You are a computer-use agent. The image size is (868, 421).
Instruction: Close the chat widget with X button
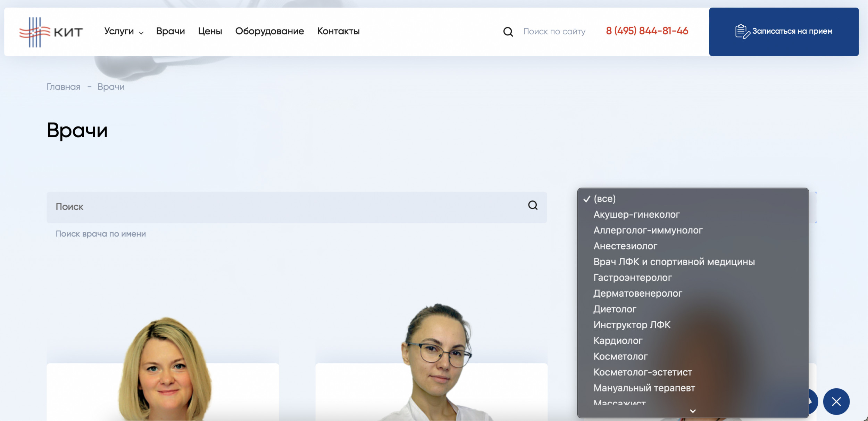836,402
